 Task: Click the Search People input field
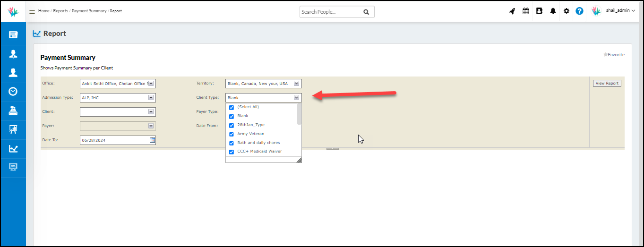tap(331, 12)
